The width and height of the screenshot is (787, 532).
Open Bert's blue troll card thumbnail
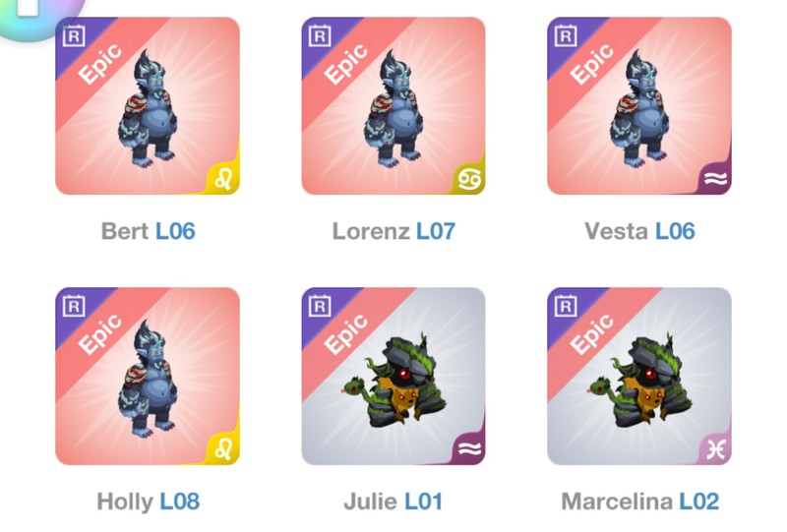(x=148, y=106)
